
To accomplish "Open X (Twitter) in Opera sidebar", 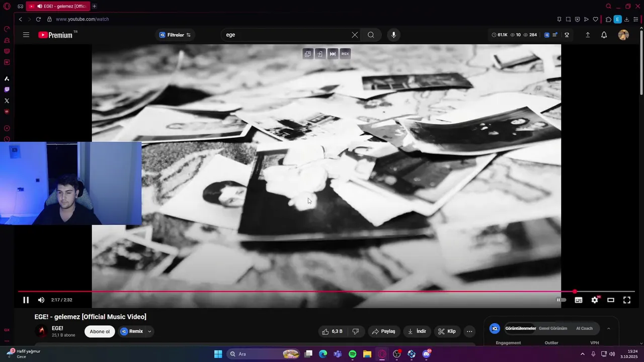I will (x=7, y=101).
